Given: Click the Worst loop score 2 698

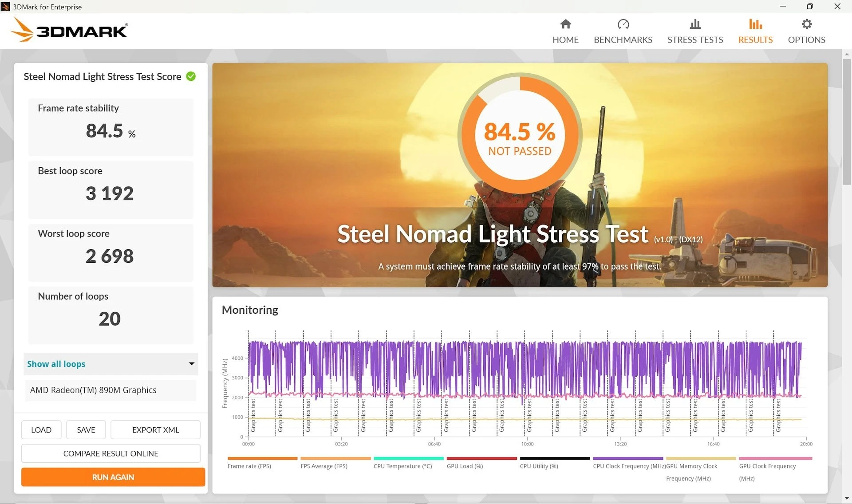Looking at the screenshot, I should tap(110, 256).
